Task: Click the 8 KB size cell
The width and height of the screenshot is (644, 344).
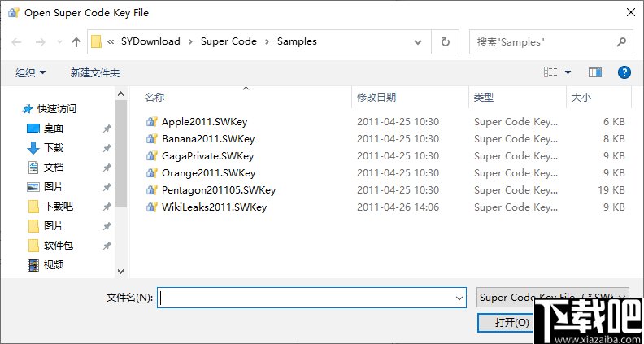Action: click(x=614, y=139)
